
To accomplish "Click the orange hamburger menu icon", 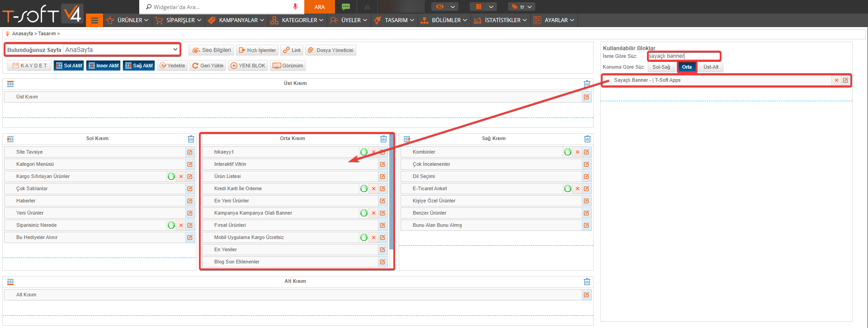I will 94,20.
